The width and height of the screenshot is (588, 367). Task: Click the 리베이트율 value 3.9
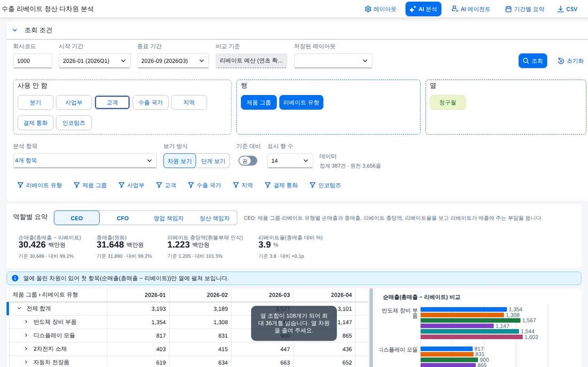click(x=265, y=245)
